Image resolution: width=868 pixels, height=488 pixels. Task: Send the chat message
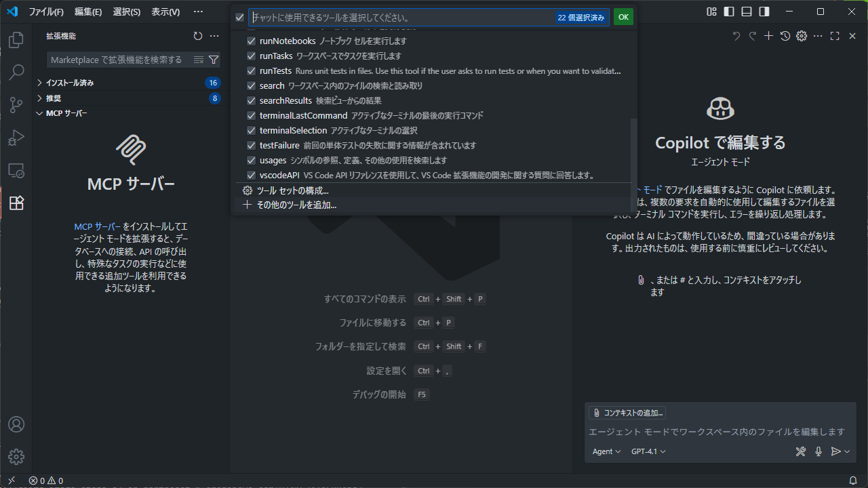coord(835,451)
